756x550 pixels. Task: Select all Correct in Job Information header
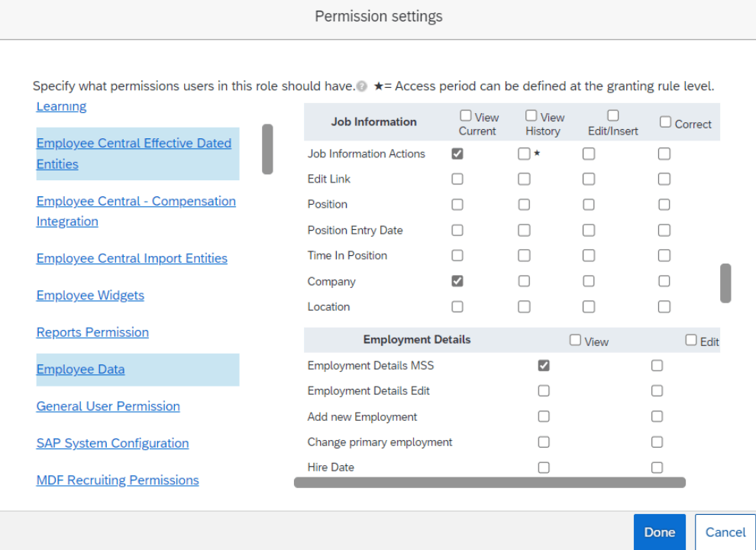[x=665, y=122]
